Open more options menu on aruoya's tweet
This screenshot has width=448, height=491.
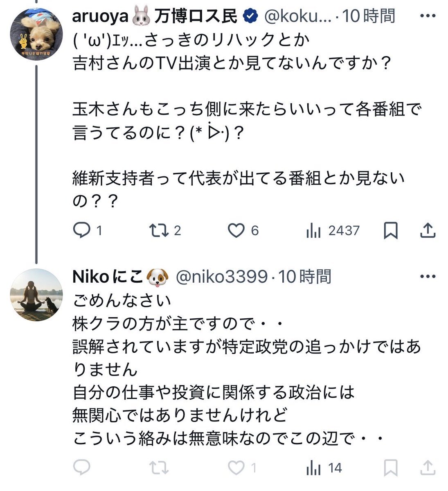coord(428,16)
